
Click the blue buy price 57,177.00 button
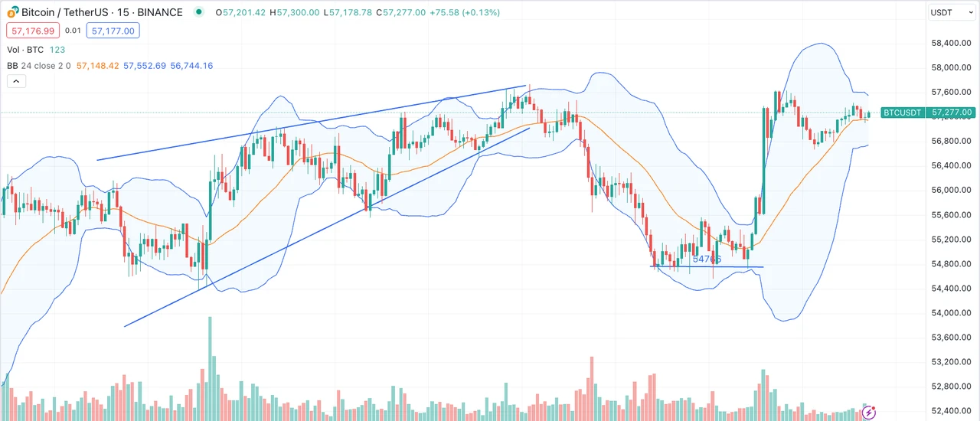click(113, 31)
